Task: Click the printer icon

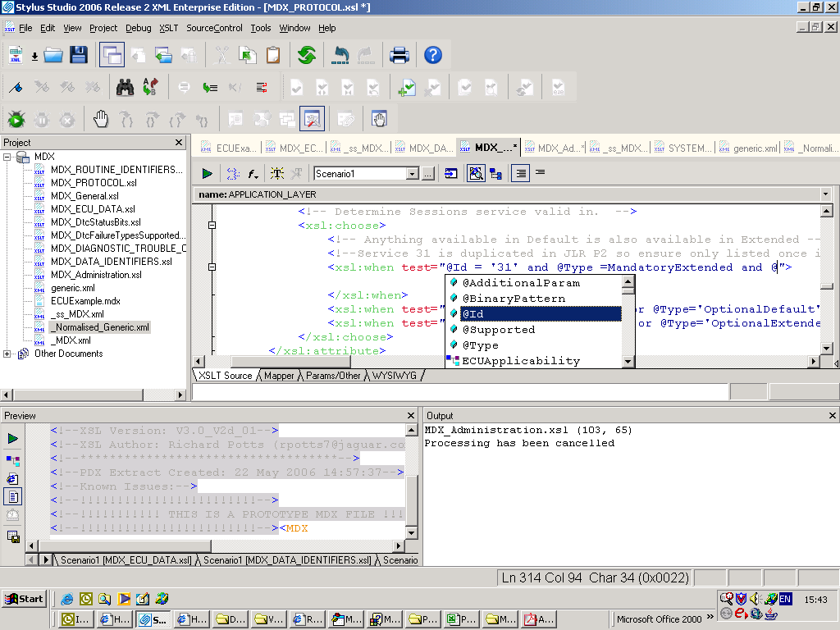Action: (x=399, y=55)
